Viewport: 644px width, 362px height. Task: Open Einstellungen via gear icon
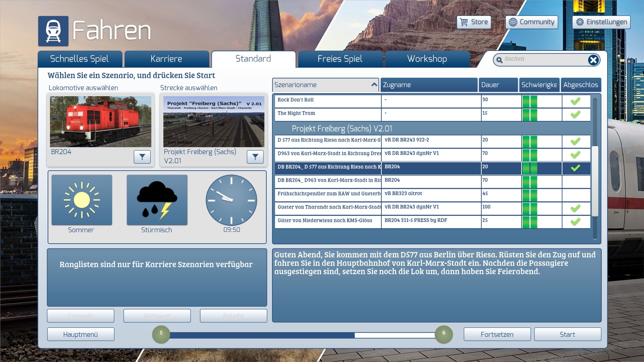(x=580, y=22)
